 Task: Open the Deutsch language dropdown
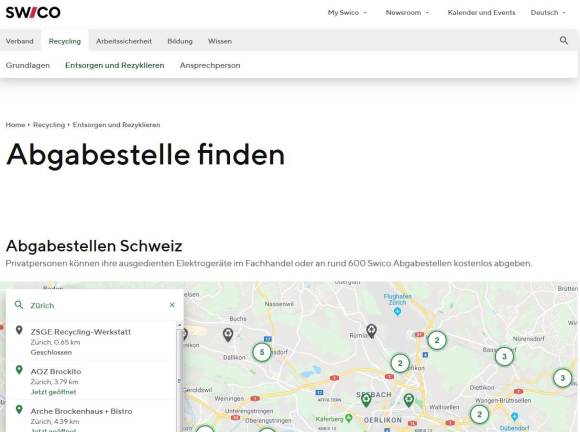coord(548,13)
